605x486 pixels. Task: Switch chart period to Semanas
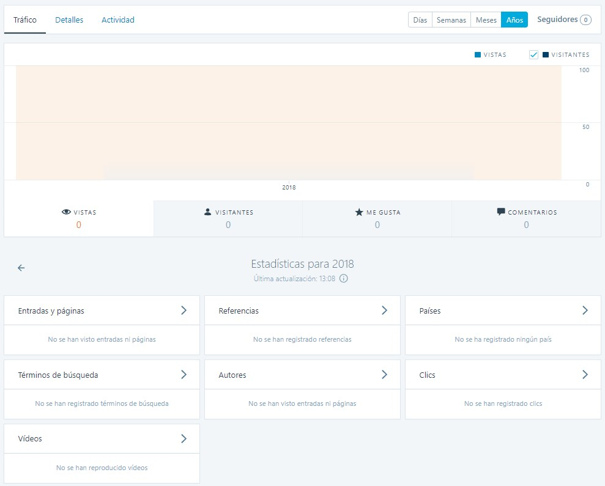[450, 20]
